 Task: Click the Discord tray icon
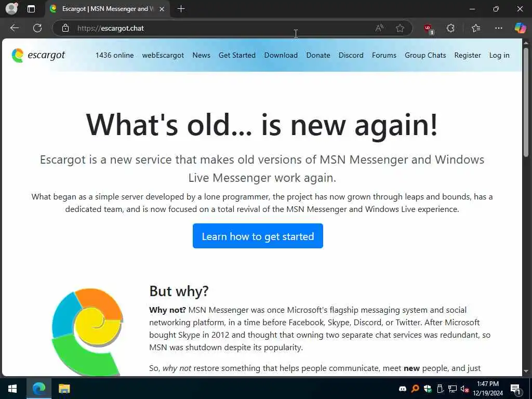click(x=403, y=389)
